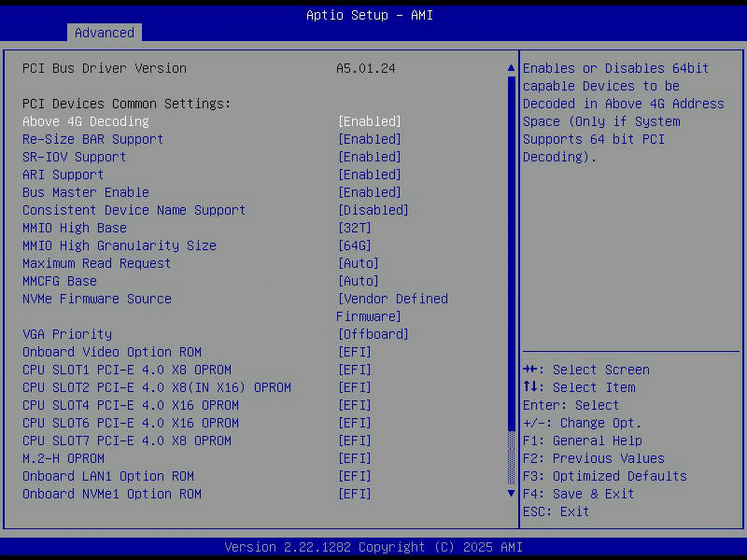The width and height of the screenshot is (747, 560).
Task: Change Above 4G Decoding Enabled value
Action: tap(370, 121)
